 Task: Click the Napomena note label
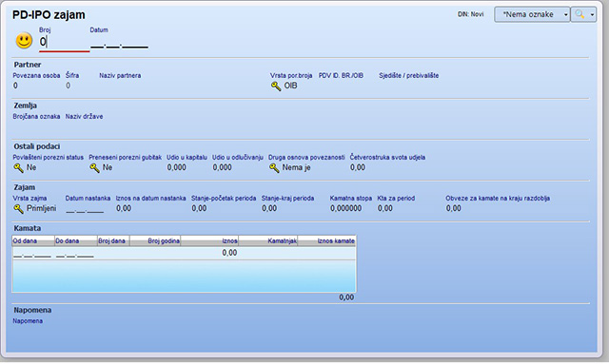point(28,321)
